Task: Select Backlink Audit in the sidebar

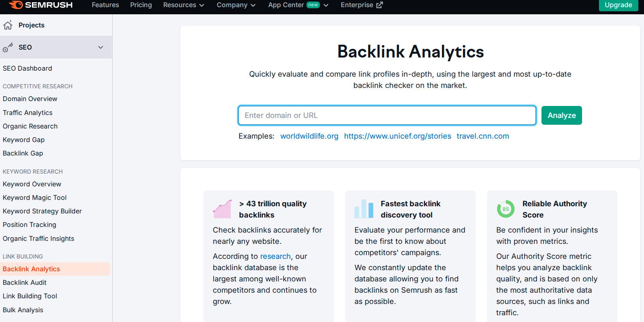Action: click(x=25, y=283)
